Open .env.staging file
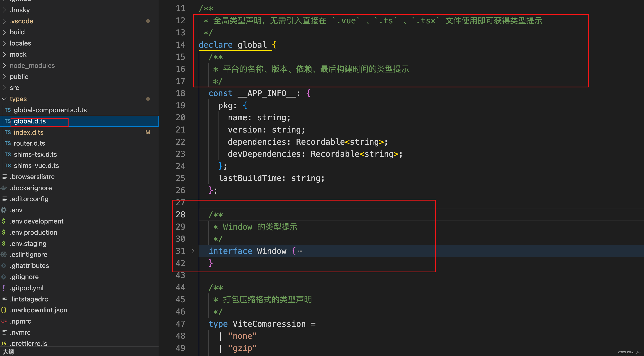The height and width of the screenshot is (356, 644). coord(28,244)
